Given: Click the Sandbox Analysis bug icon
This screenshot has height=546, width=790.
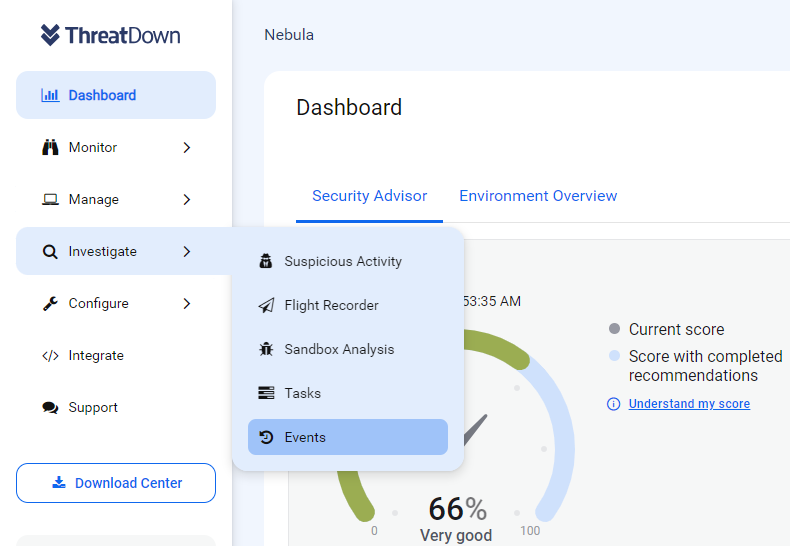Looking at the screenshot, I should (x=266, y=349).
